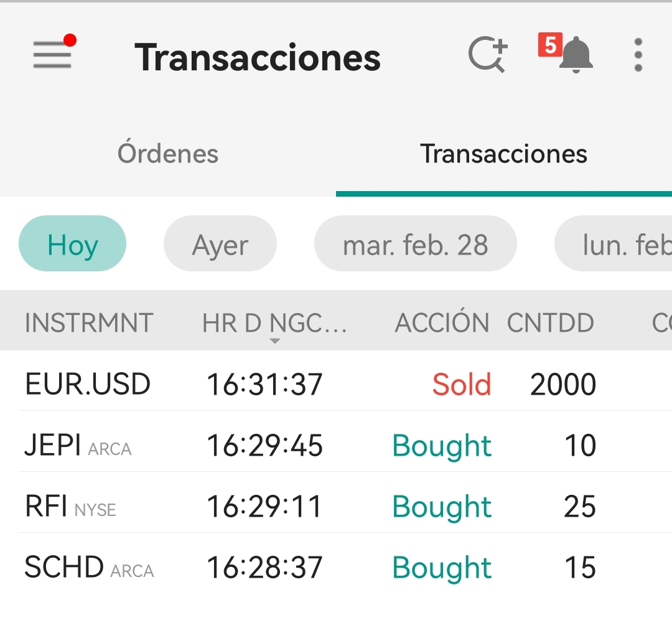
Task: Tap the red 5 notification badge
Action: coord(550,45)
